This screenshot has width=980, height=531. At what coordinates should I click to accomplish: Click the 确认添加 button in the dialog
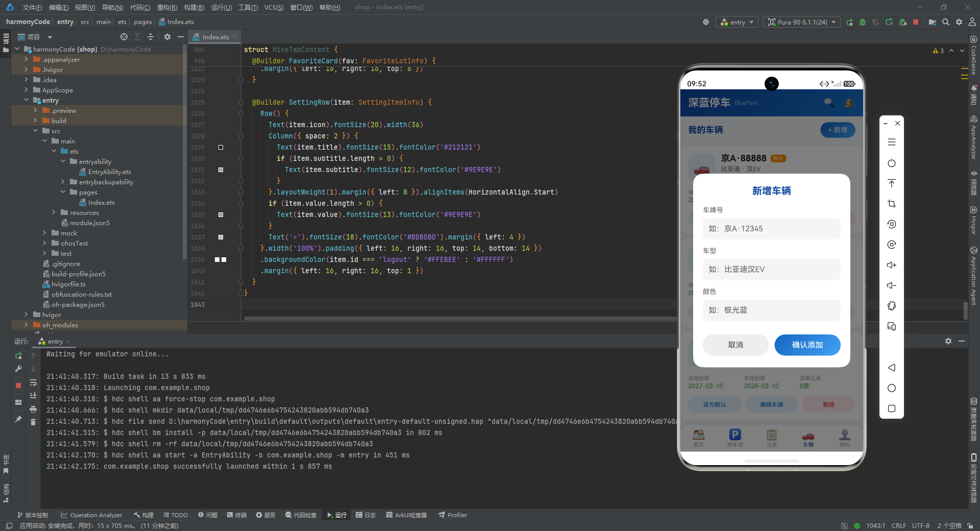click(807, 345)
